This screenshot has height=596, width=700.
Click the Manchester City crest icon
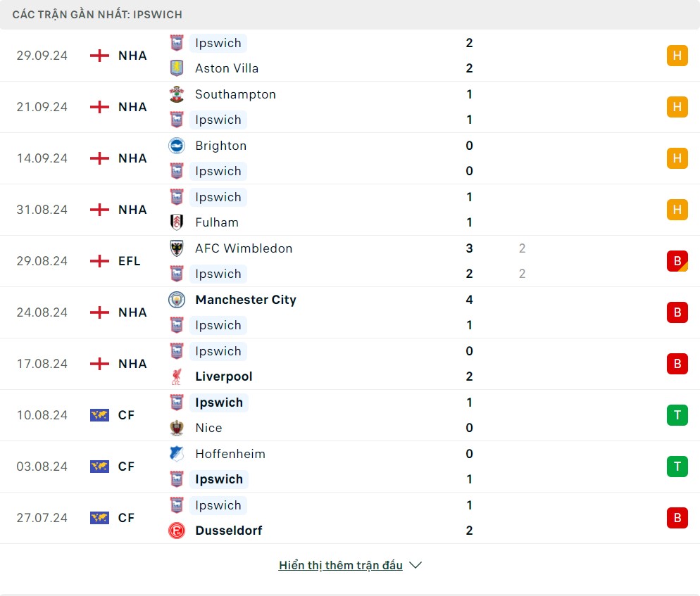point(176,300)
